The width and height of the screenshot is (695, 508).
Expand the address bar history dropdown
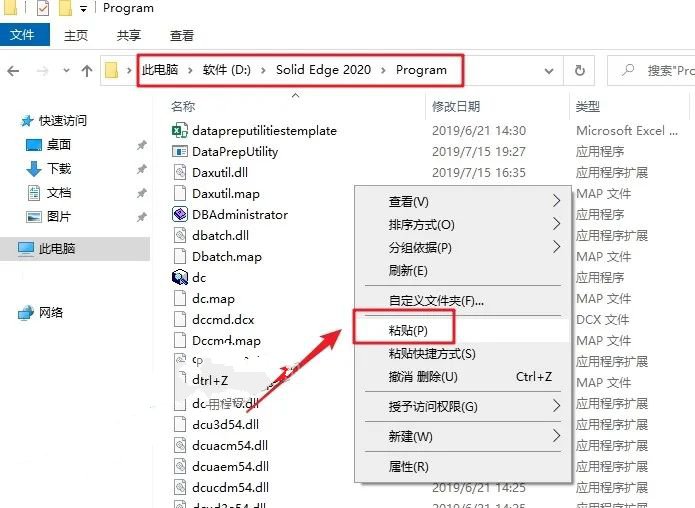(x=549, y=70)
